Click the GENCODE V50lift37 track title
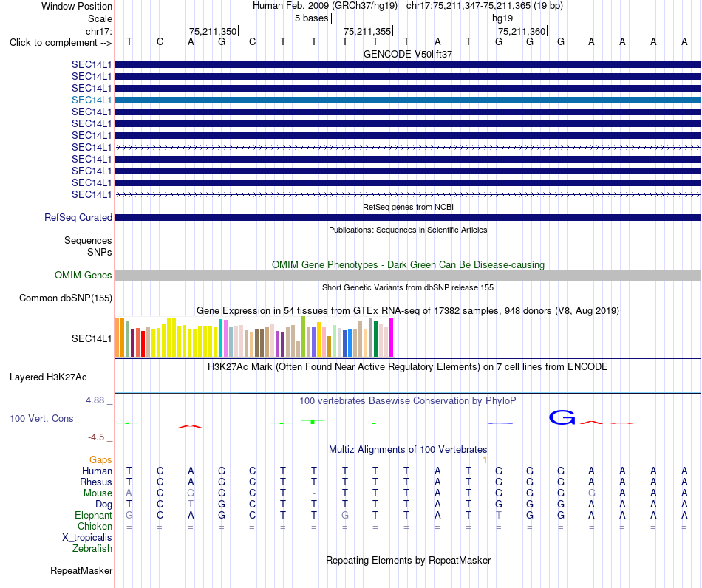The height and width of the screenshot is (588, 702). tap(408, 54)
